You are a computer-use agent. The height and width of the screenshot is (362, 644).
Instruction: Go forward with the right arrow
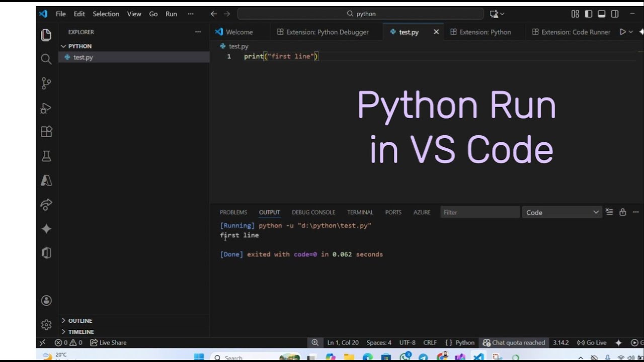pyautogui.click(x=227, y=14)
